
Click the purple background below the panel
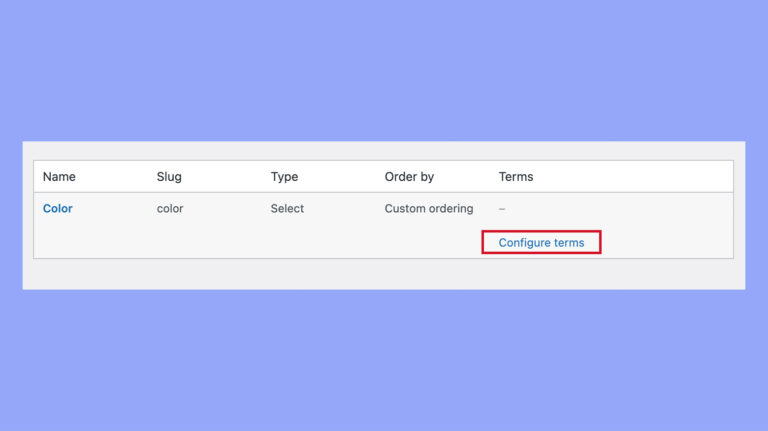tap(384, 360)
